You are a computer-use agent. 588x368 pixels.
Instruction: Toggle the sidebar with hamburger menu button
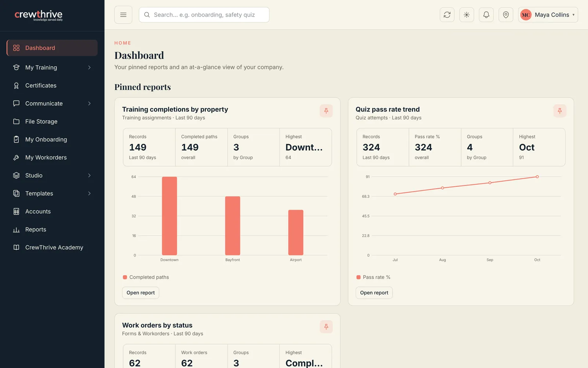123,15
